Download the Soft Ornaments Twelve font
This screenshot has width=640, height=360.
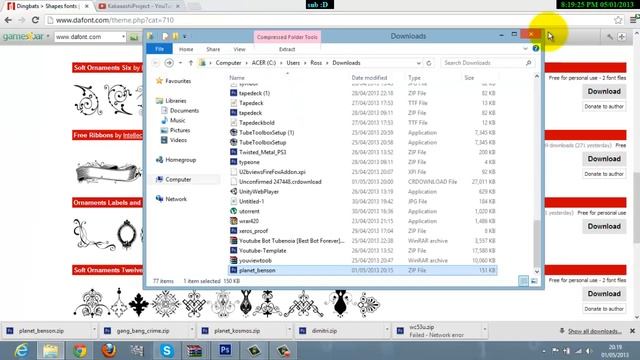coord(604,294)
